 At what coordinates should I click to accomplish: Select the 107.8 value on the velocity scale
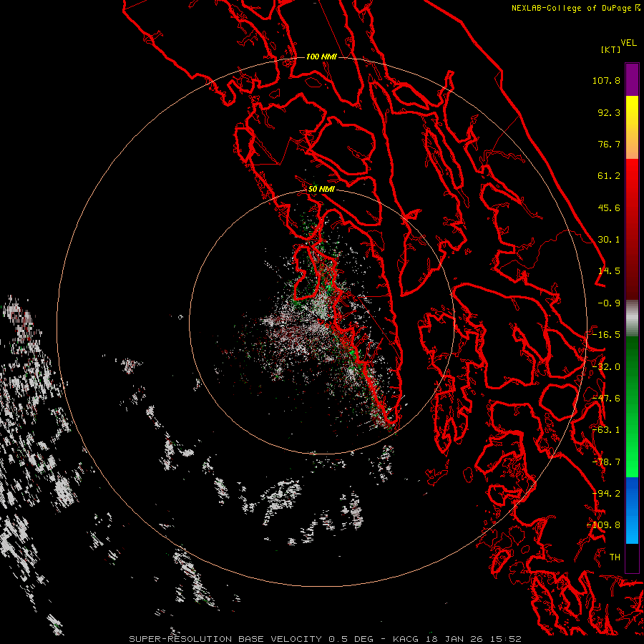[x=606, y=80]
